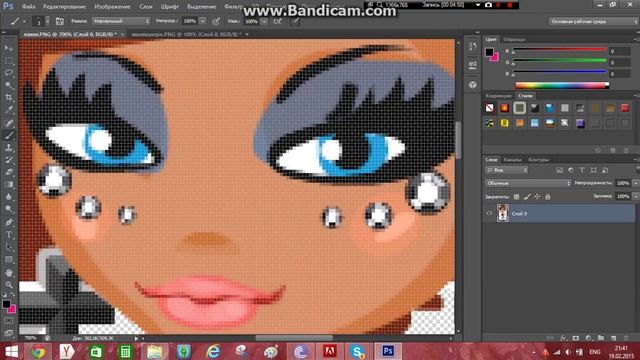
Task: Toggle the brush panel button
Action: tap(60, 21)
